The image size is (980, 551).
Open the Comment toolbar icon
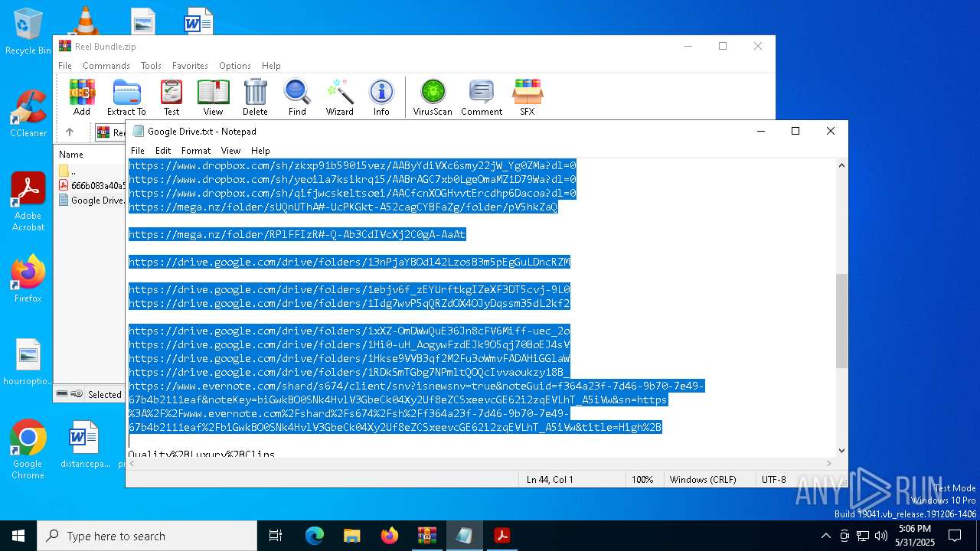482,97
